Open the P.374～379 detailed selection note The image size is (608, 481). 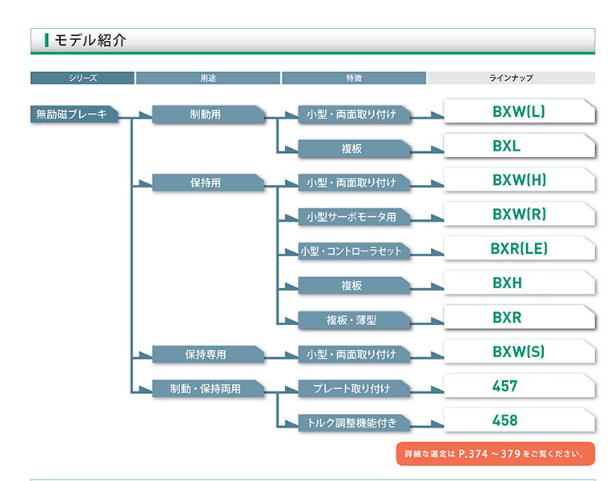[494, 453]
